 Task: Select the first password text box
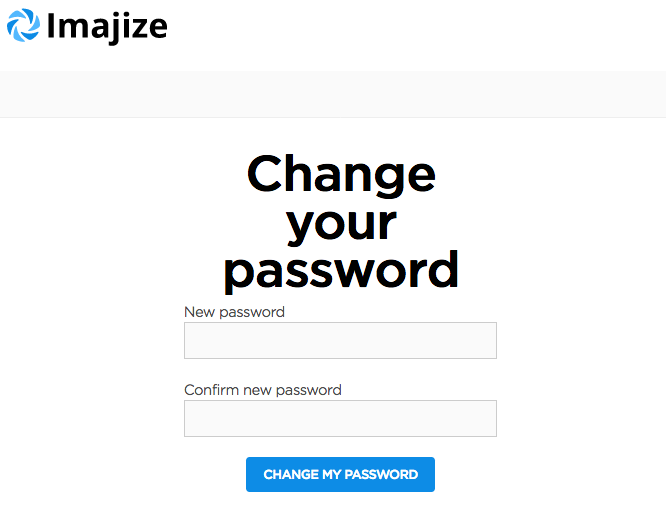[340, 340]
